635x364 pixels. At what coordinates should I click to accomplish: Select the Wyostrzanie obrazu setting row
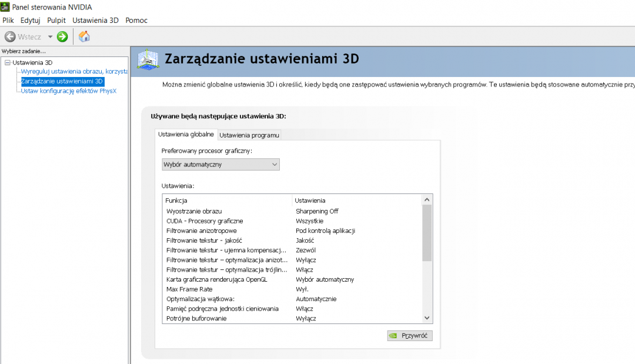tap(194, 211)
